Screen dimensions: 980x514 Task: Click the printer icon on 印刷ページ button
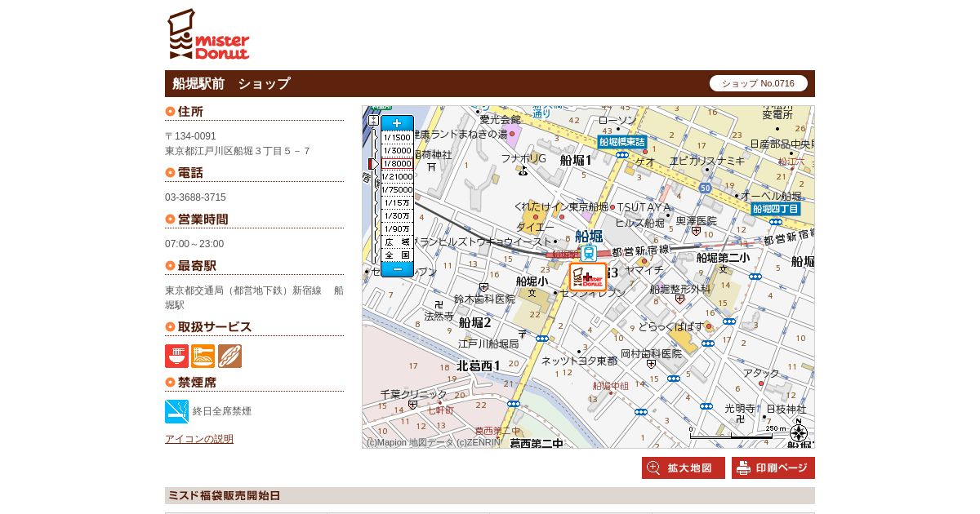[743, 467]
